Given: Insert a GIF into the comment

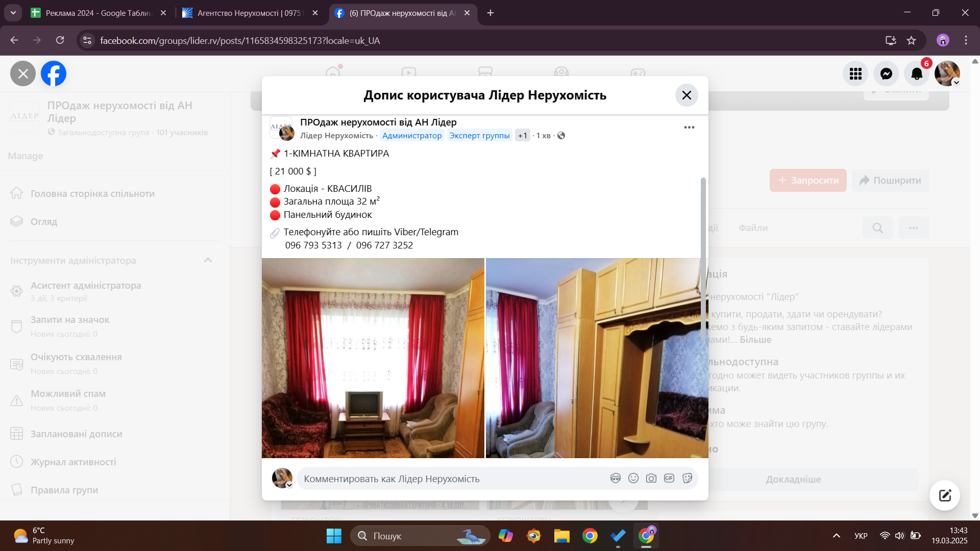Looking at the screenshot, I should click(x=669, y=479).
